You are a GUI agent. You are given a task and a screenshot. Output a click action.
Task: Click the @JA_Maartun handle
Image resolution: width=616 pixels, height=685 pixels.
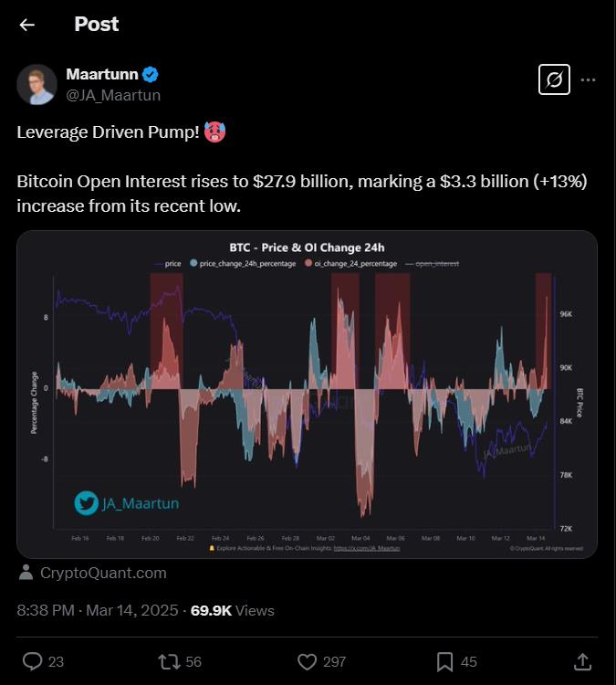tap(113, 95)
